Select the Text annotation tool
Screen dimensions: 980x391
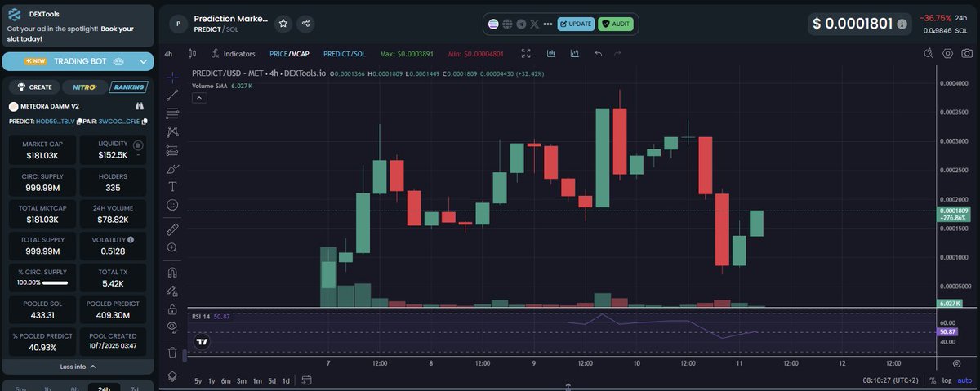tap(172, 187)
